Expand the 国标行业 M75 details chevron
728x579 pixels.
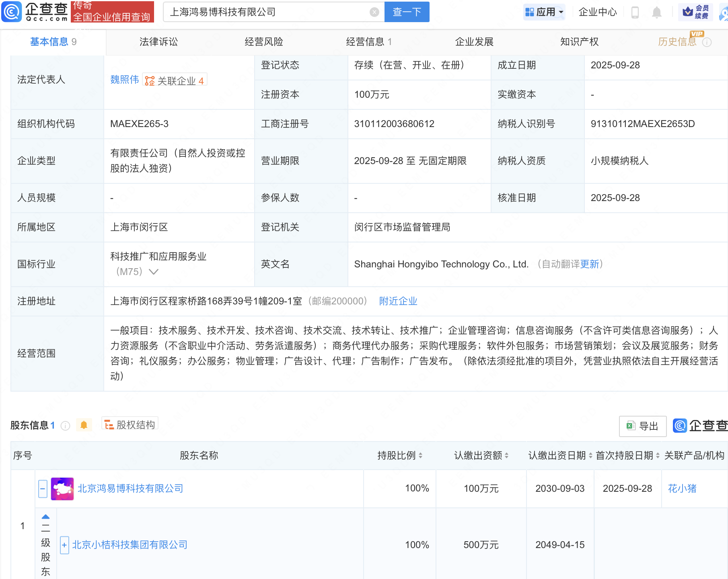154,272
